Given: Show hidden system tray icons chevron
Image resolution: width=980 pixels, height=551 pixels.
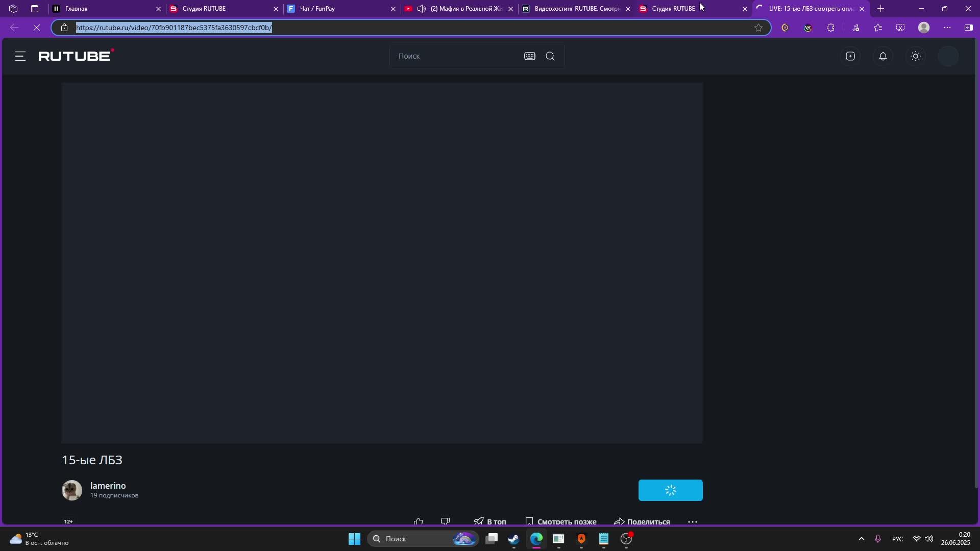Looking at the screenshot, I should click(x=862, y=539).
